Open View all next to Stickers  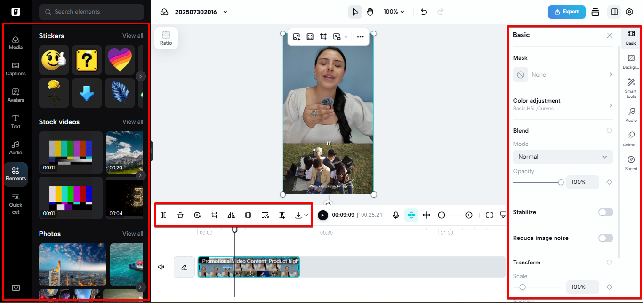(132, 35)
